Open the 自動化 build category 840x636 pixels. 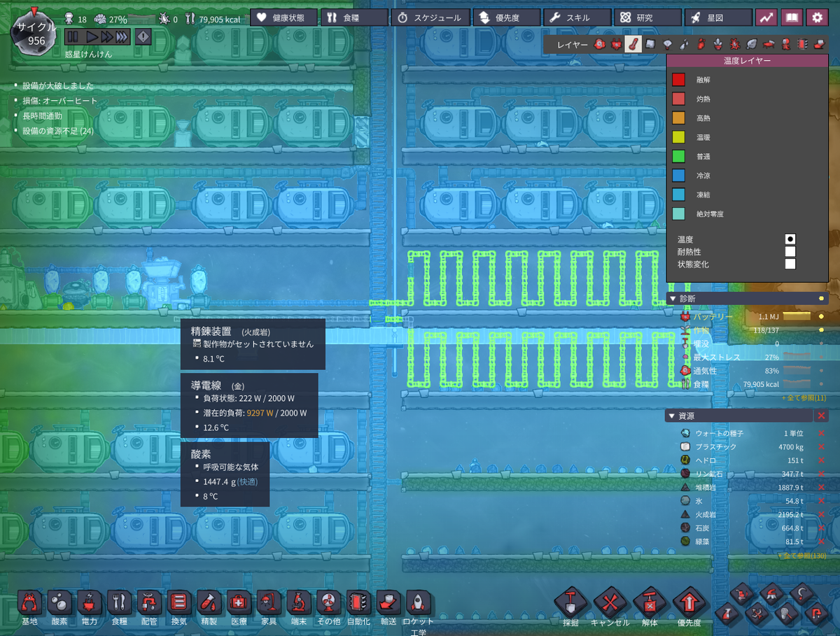pyautogui.click(x=358, y=602)
